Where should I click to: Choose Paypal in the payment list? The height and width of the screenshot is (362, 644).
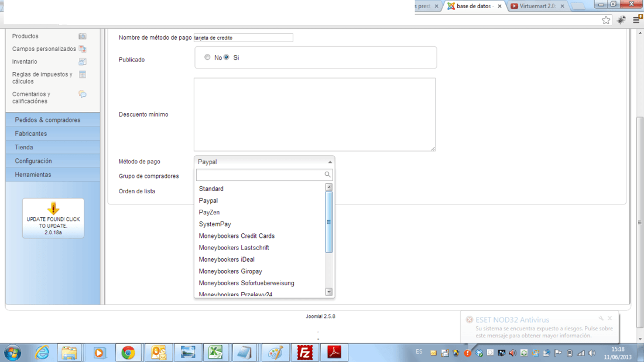(x=260, y=200)
